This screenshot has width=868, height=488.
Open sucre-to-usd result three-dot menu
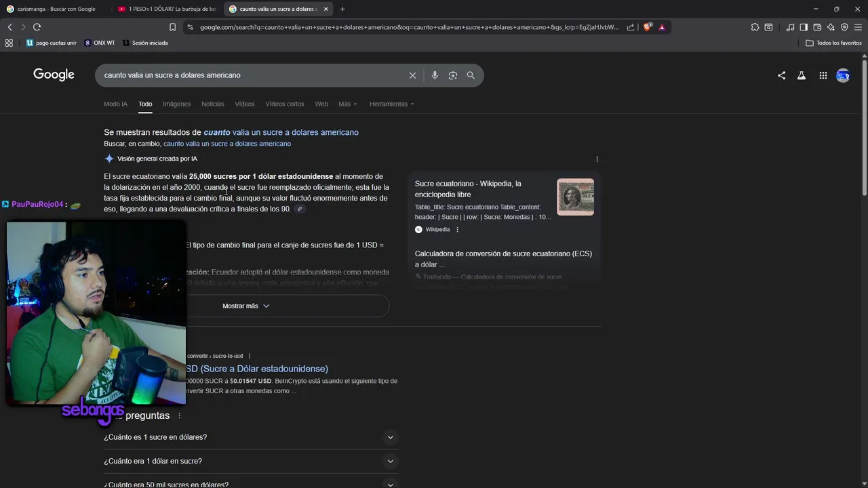pyautogui.click(x=250, y=356)
